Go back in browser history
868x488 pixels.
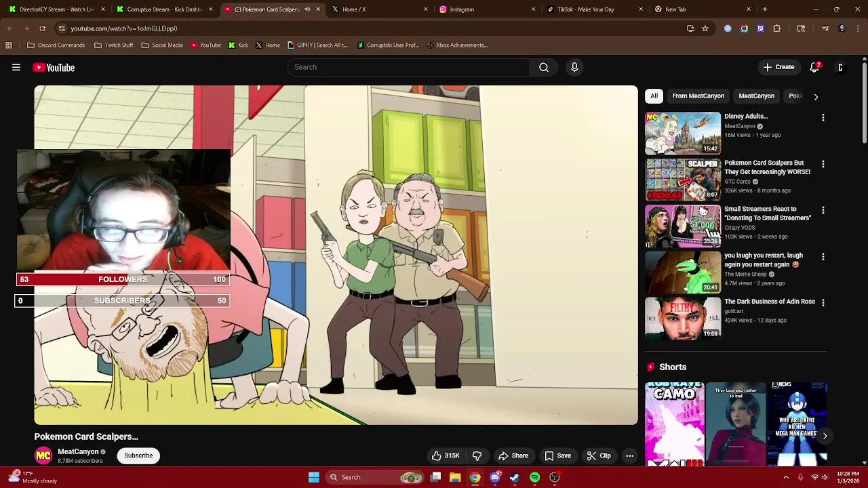pyautogui.click(x=9, y=28)
